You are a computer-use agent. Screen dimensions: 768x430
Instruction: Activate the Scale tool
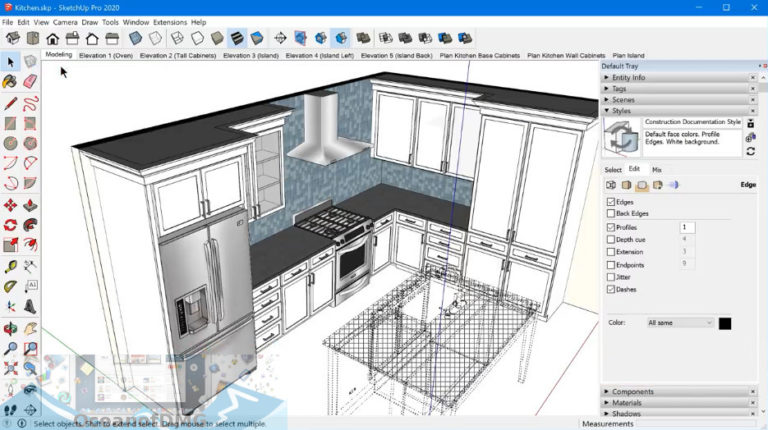[10, 245]
